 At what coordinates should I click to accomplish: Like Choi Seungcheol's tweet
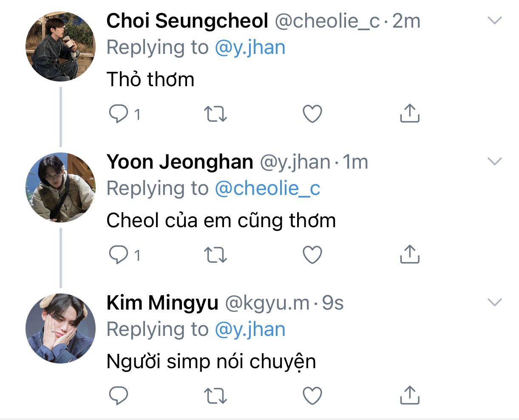tap(312, 114)
